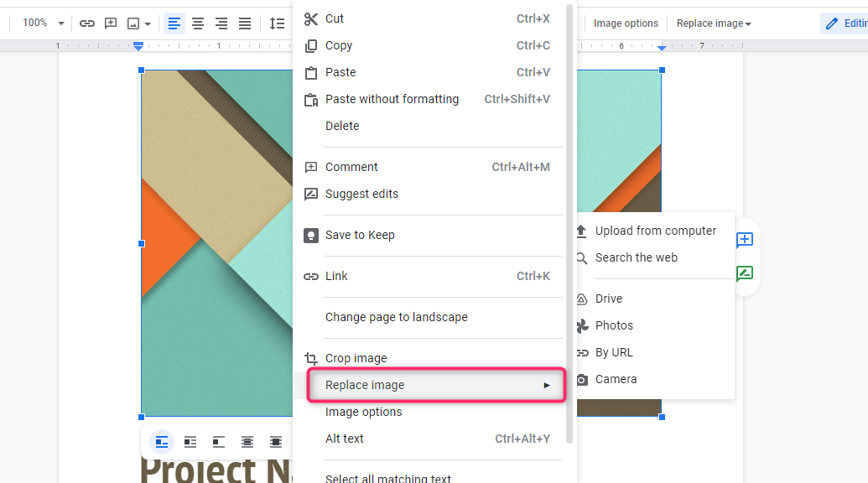Viewport: 868px width, 483px height.
Task: Click the context menu scrollbar
Action: point(569,224)
